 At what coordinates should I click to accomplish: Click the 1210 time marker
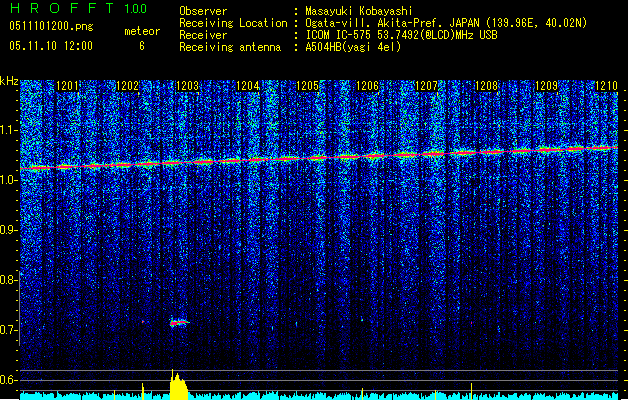pyautogui.click(x=606, y=86)
